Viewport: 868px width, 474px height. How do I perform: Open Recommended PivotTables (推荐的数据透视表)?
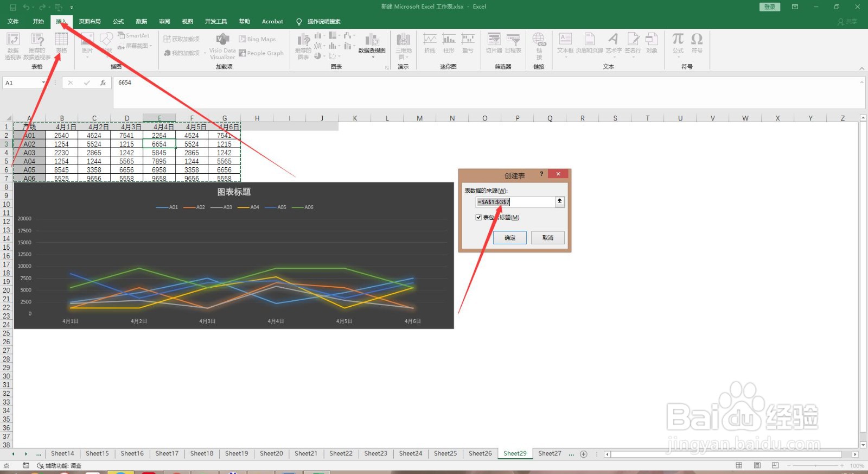coord(37,46)
